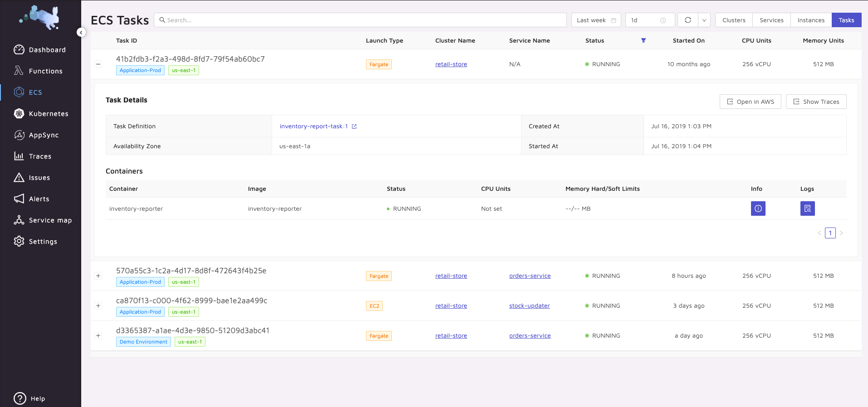868x407 pixels.
Task: Open the Dashboard page from sidebar
Action: (x=40, y=50)
